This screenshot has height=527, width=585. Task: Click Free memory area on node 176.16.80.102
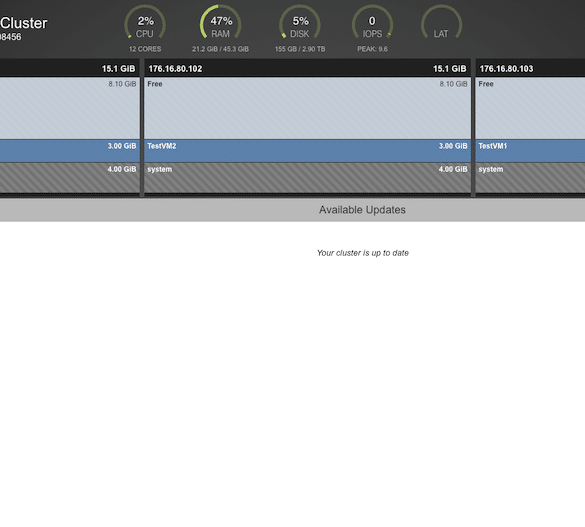(x=307, y=108)
